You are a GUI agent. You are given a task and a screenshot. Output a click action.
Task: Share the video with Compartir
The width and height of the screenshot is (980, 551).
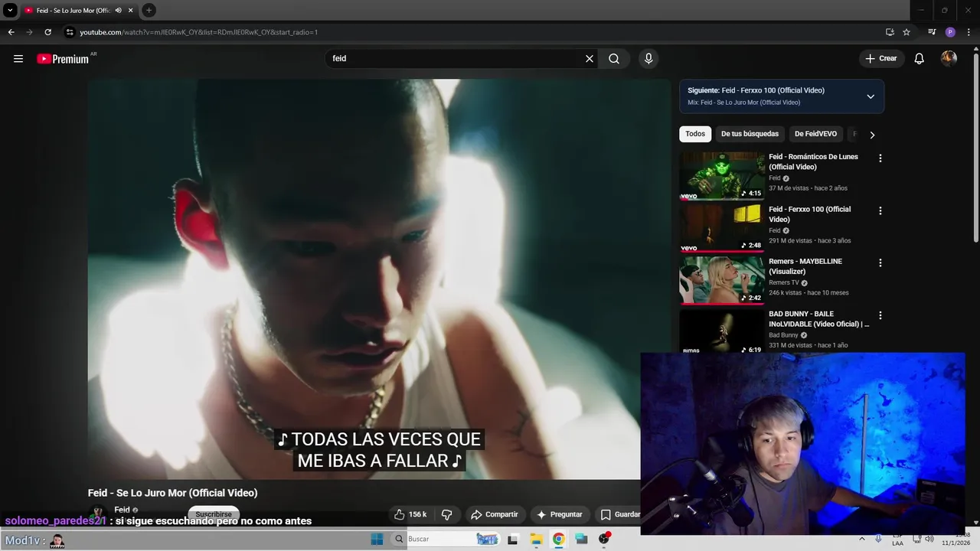click(495, 514)
